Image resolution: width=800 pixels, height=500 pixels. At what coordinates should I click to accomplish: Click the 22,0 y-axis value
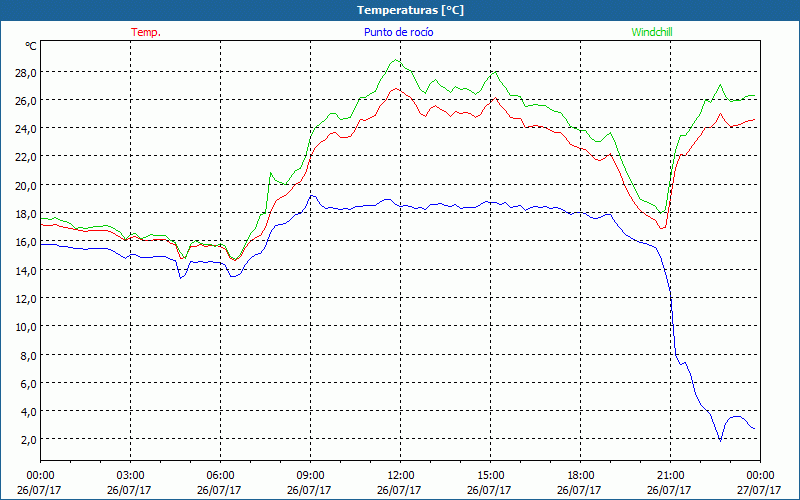click(25, 157)
